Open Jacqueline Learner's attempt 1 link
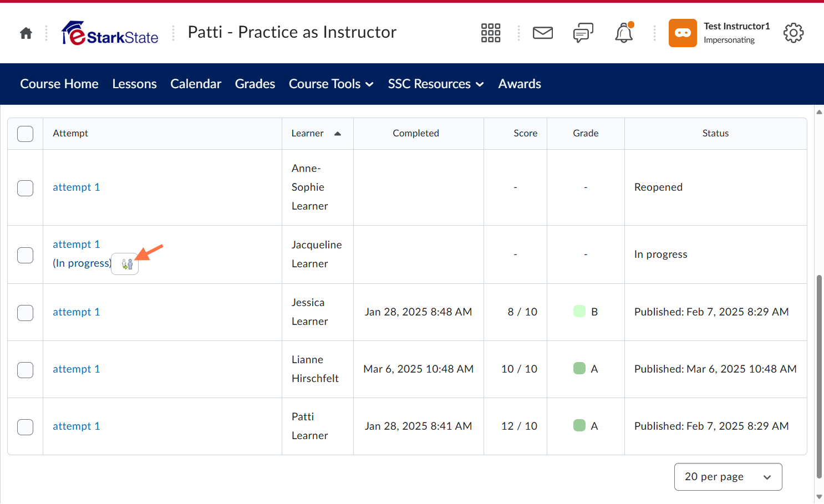824x504 pixels. click(x=77, y=245)
